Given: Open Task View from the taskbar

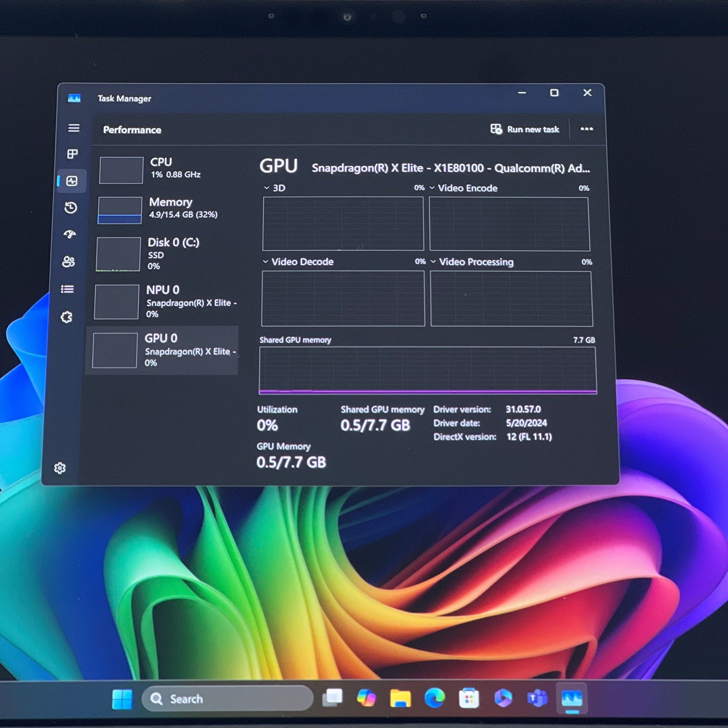Looking at the screenshot, I should click(333, 698).
